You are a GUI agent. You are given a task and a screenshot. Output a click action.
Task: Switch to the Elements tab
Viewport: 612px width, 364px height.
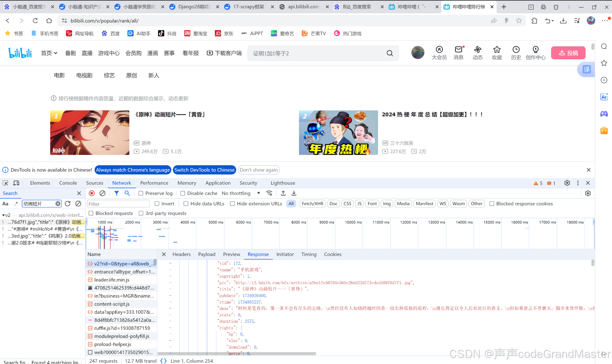coord(40,183)
